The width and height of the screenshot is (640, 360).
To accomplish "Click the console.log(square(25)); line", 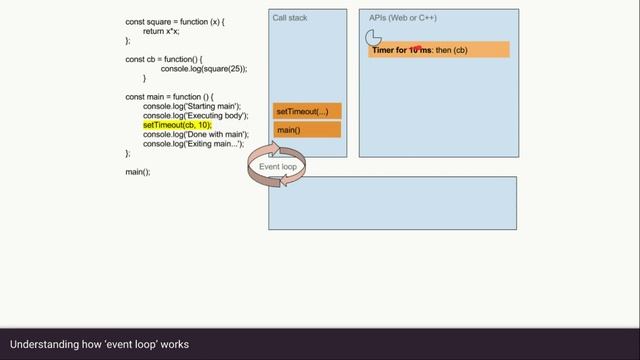I will click(204, 69).
